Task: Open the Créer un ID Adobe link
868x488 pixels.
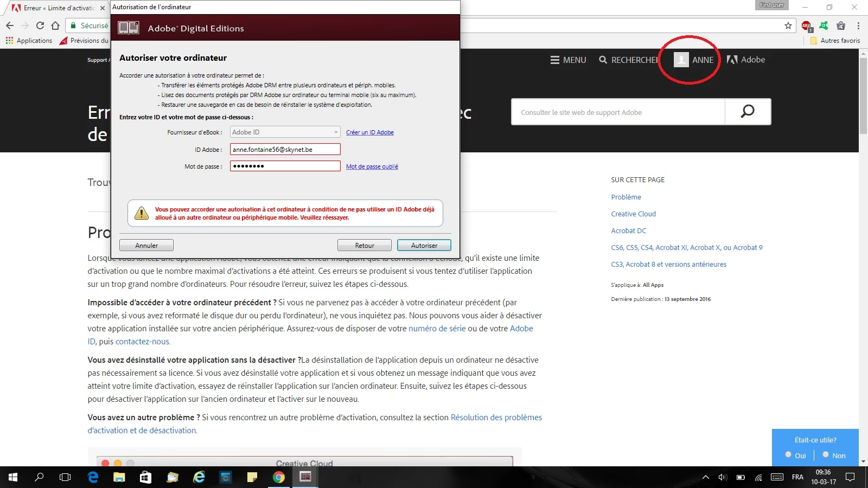Action: 370,132
